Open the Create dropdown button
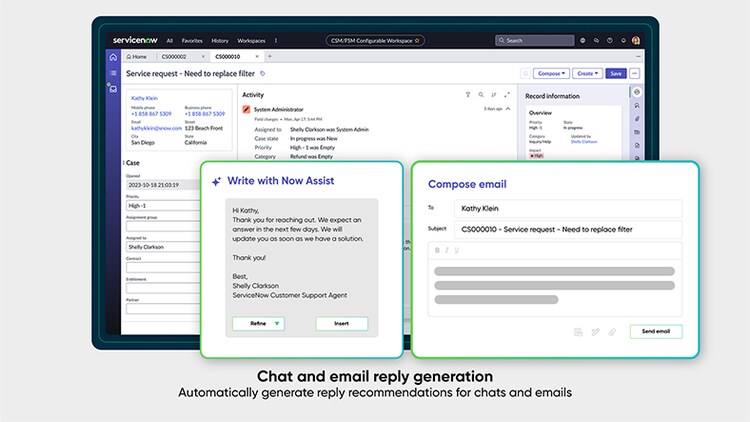This screenshot has width=750, height=422. (587, 74)
